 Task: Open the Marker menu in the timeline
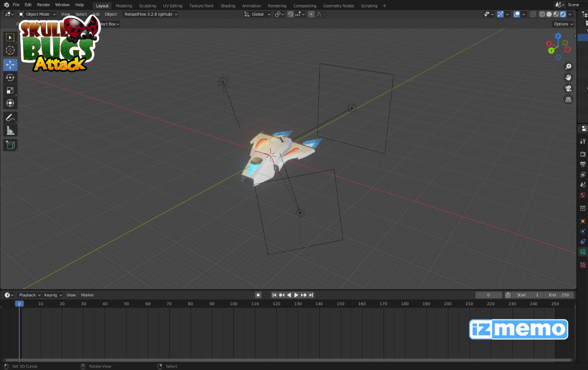tap(87, 295)
